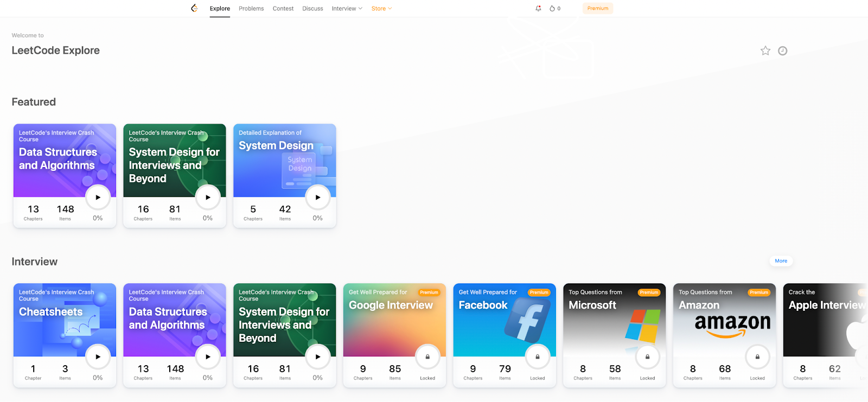Viewport: 868px width, 402px height.
Task: Expand the Interview dropdown menu
Action: click(x=347, y=9)
